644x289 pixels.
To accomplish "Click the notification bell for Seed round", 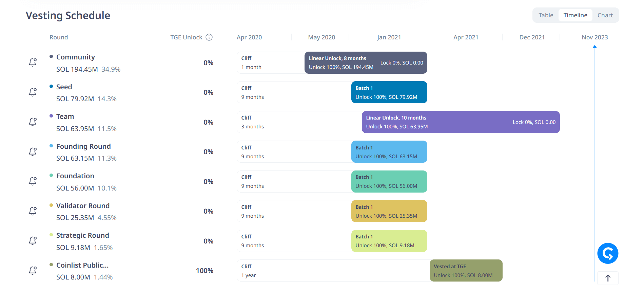I will click(32, 92).
